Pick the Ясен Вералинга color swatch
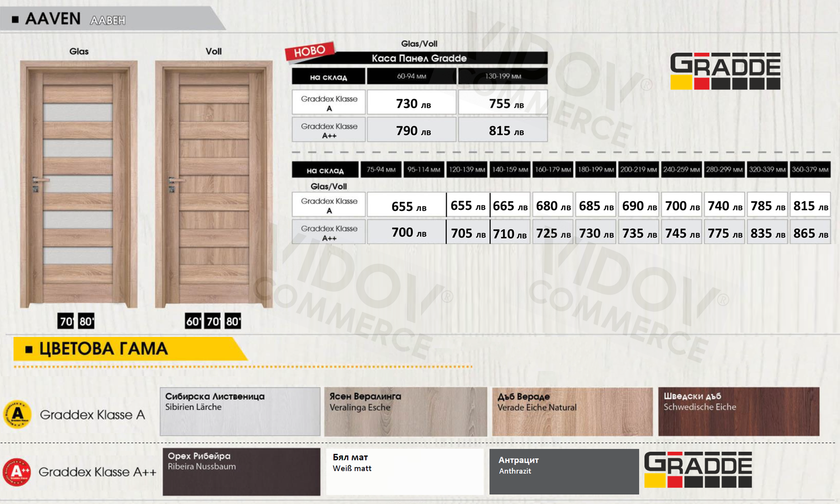 406,412
